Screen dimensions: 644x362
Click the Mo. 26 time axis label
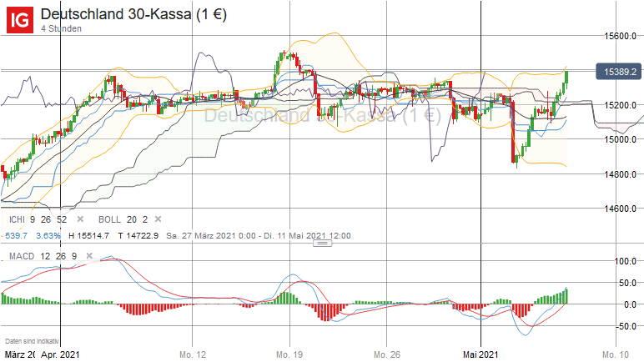pos(387,354)
